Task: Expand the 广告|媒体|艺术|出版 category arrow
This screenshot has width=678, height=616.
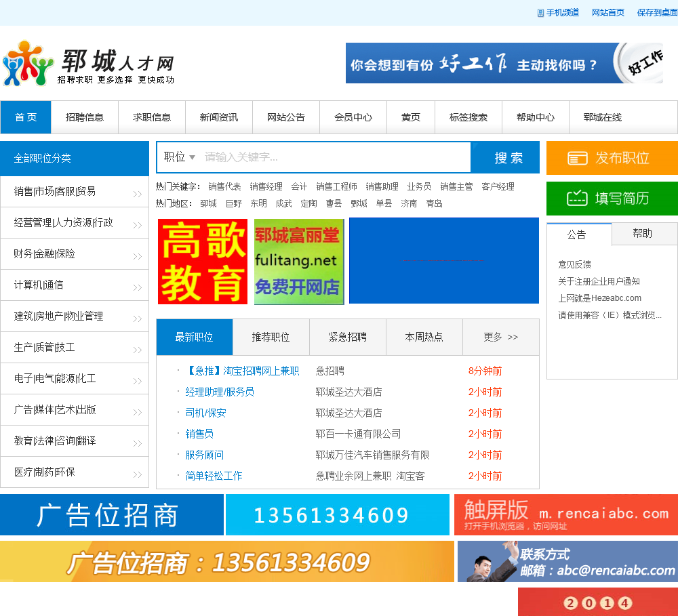Action: pos(138,412)
